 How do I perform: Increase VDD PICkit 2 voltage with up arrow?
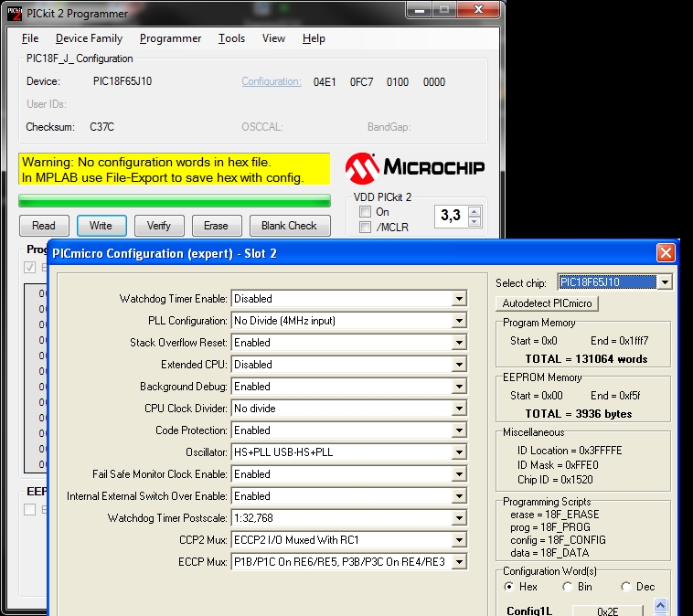pyautogui.click(x=474, y=212)
